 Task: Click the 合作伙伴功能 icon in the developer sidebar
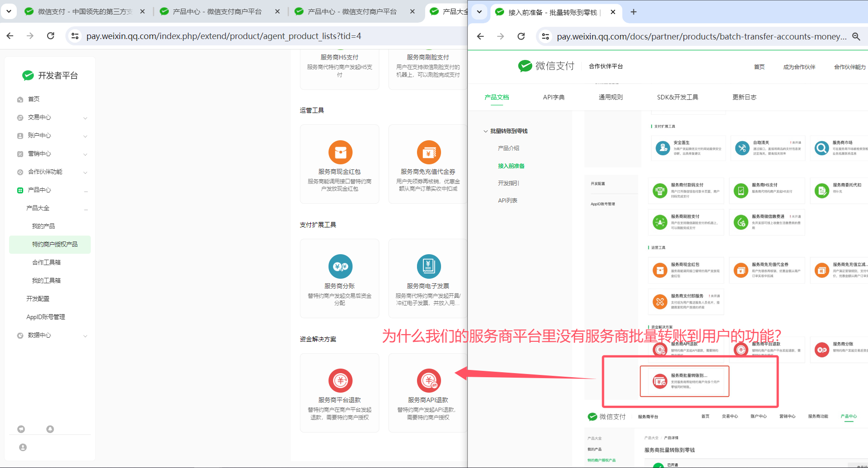20,172
